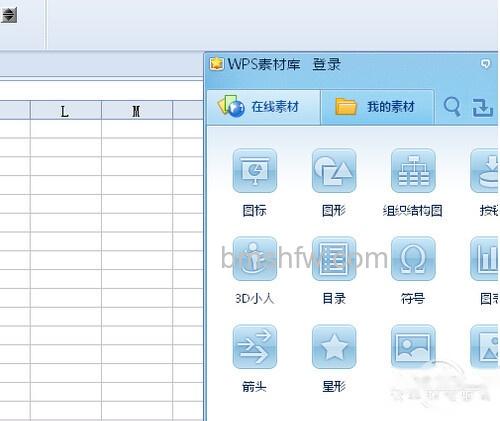
Task: Open the cut-off mountain photo category icon
Action: pos(484,347)
